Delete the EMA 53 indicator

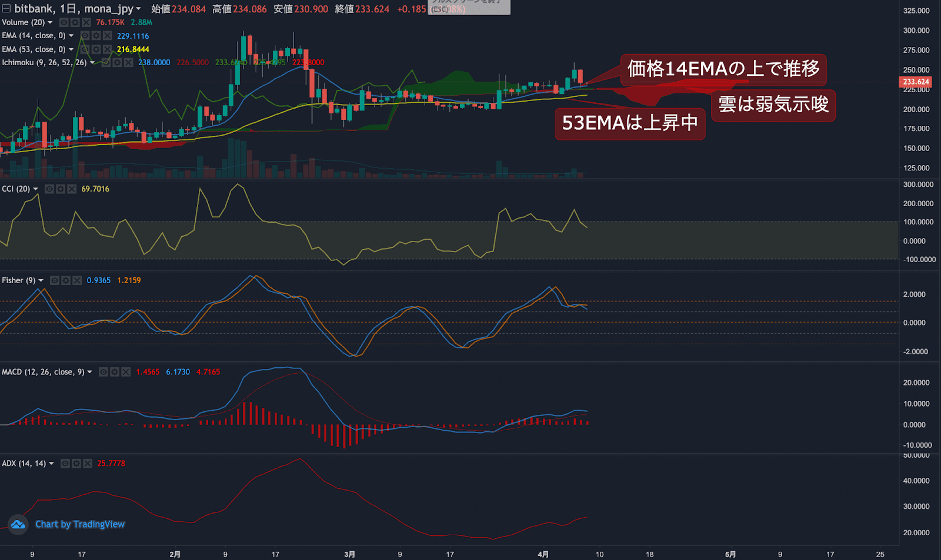(107, 49)
